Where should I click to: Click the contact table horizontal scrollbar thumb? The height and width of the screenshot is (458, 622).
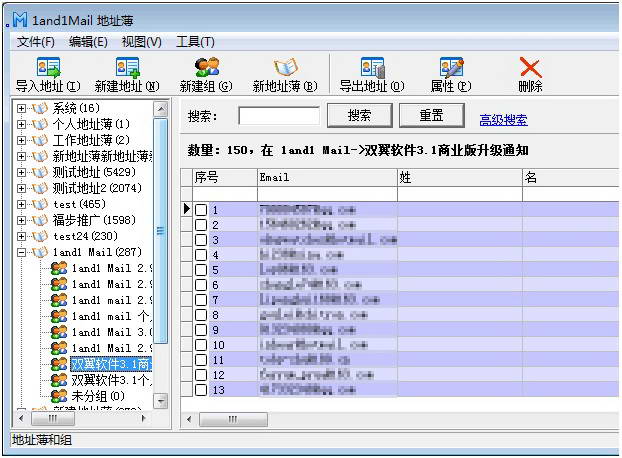click(233, 419)
